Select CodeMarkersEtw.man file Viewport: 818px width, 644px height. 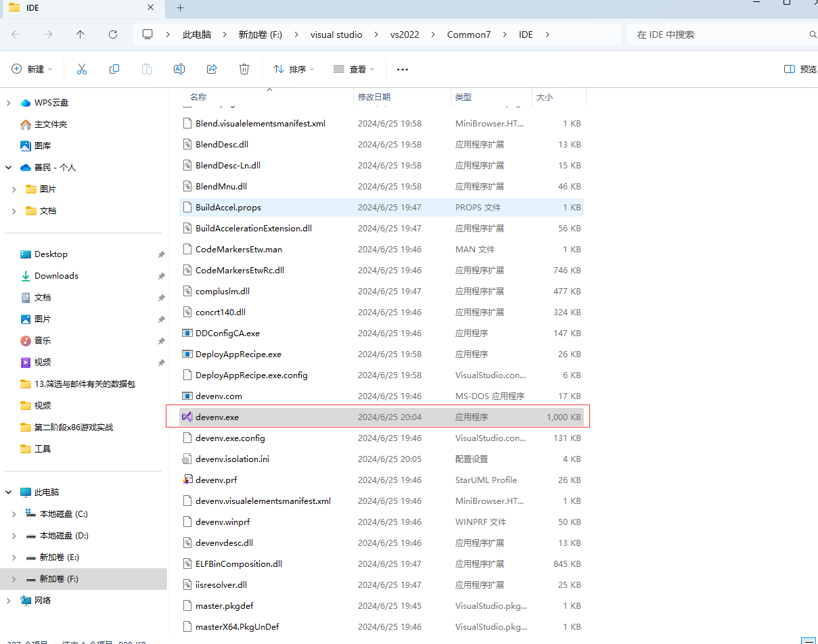pos(382,249)
